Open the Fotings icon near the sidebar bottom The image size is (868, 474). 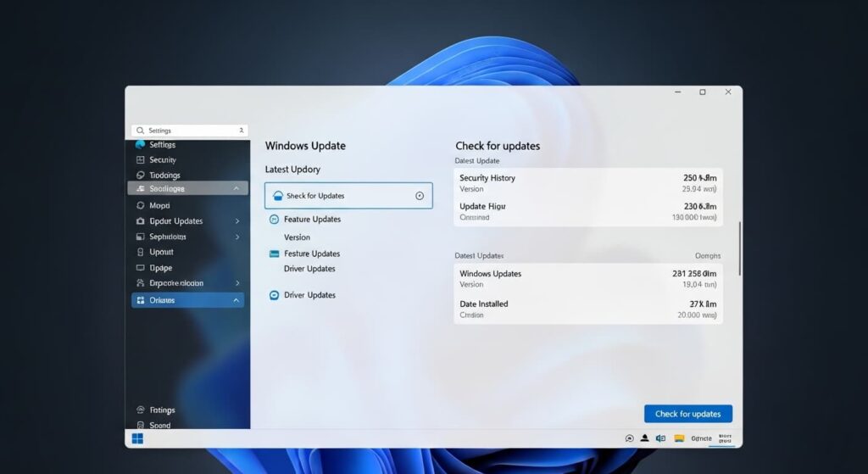(140, 410)
